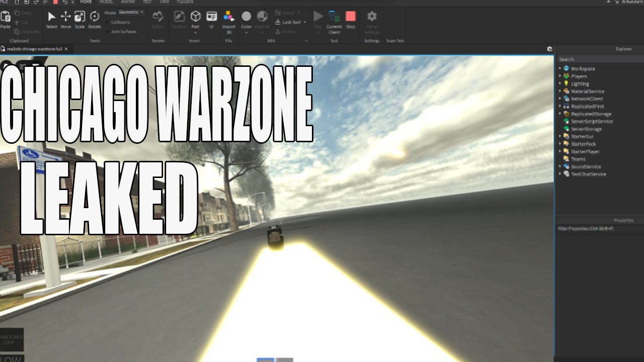Click the ServerStorage cloud icon

[567, 129]
